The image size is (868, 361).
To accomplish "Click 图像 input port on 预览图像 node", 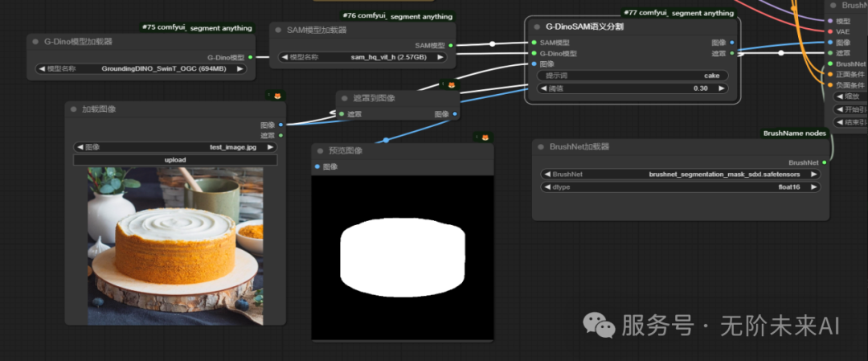I will 317,166.
